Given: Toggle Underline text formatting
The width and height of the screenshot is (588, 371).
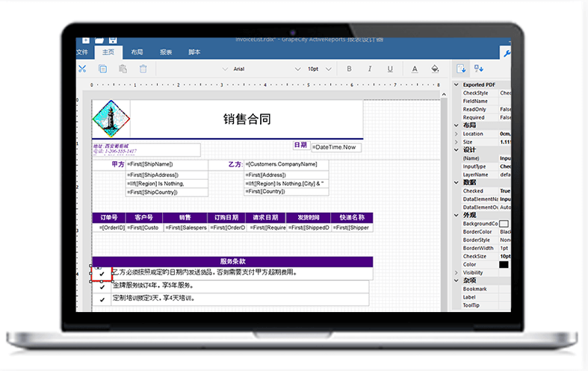Looking at the screenshot, I should (x=389, y=69).
